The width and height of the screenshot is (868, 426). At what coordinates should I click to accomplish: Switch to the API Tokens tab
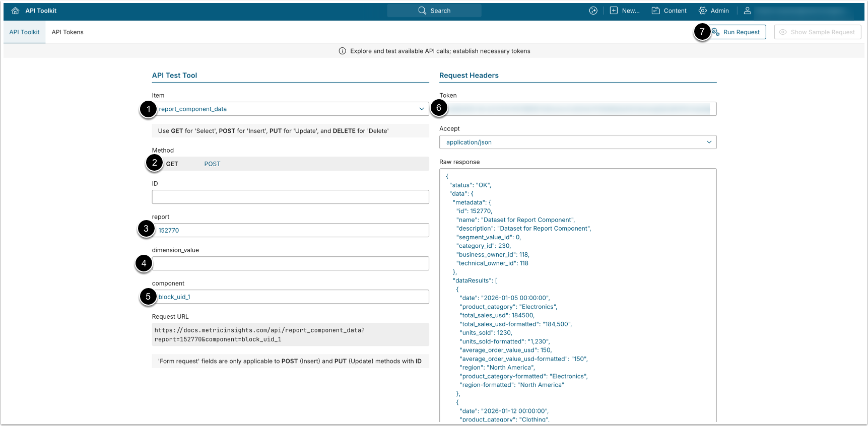[68, 32]
